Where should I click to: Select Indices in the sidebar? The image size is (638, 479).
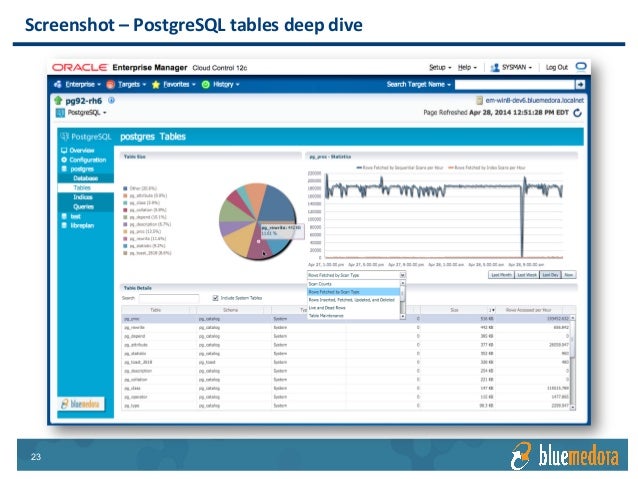(85, 197)
